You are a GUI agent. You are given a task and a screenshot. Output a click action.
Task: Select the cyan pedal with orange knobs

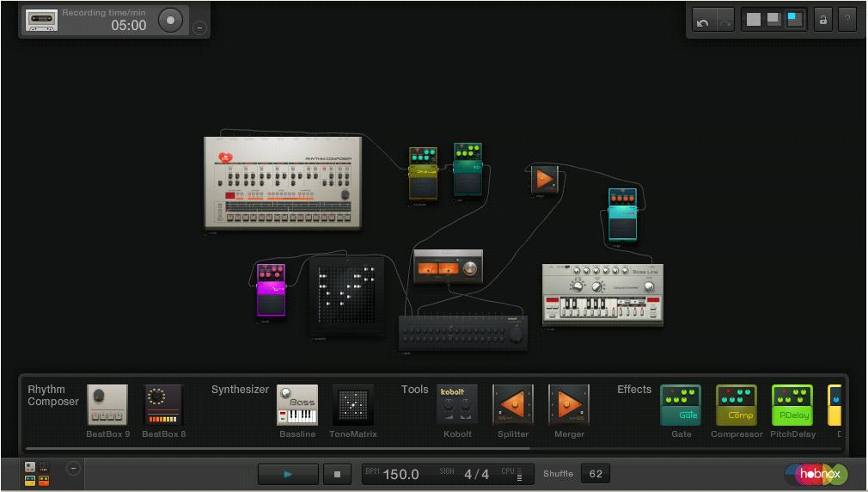point(622,214)
